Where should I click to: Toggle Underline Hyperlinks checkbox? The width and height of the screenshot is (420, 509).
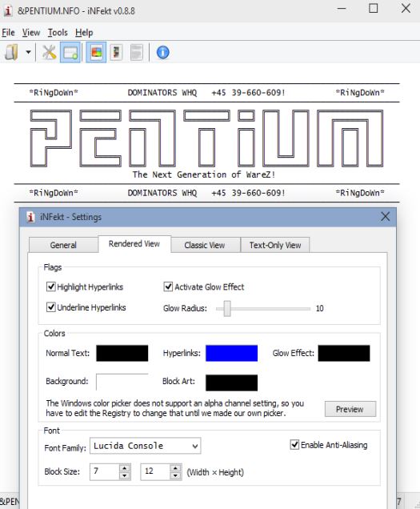51,307
